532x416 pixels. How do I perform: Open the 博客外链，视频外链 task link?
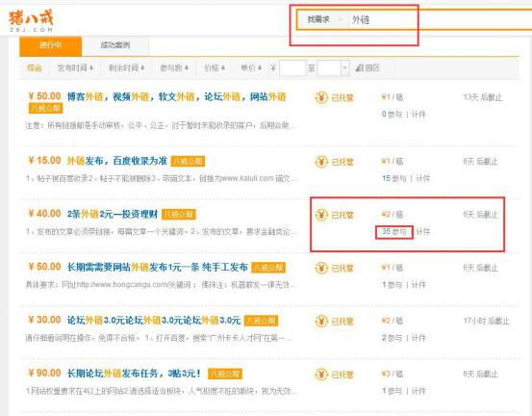tap(176, 97)
